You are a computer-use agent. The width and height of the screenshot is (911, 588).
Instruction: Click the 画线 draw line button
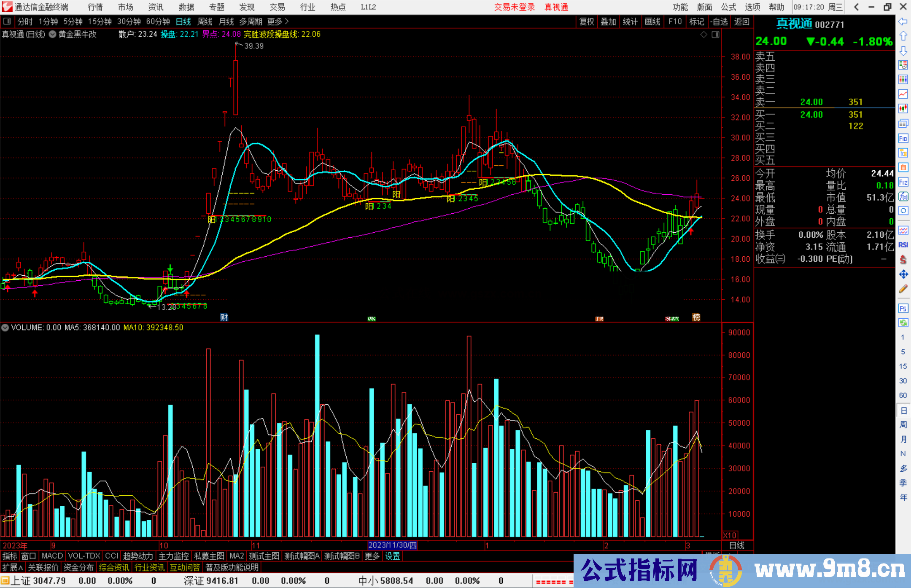652,21
